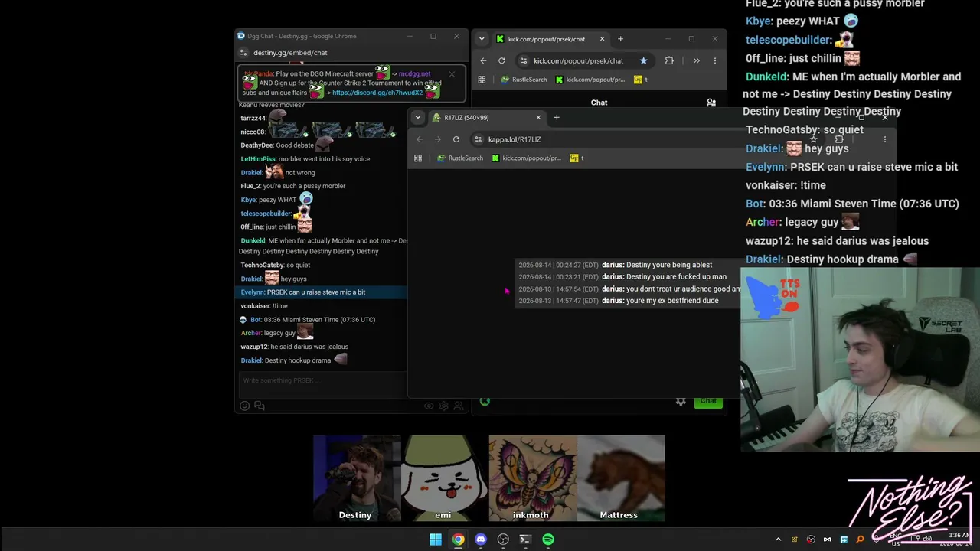
Task: Click username LetHimPiss in DGG chat
Action: click(x=258, y=159)
